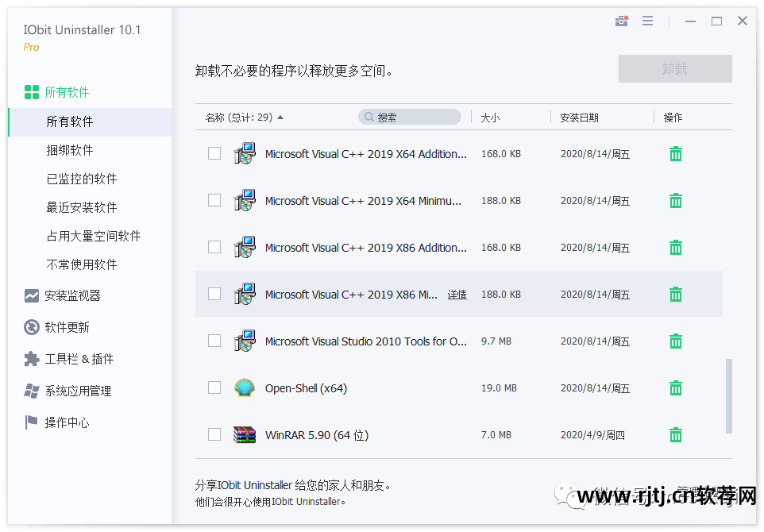Check the box for Visual C++ 2019 X86 Mi... row

click(214, 294)
